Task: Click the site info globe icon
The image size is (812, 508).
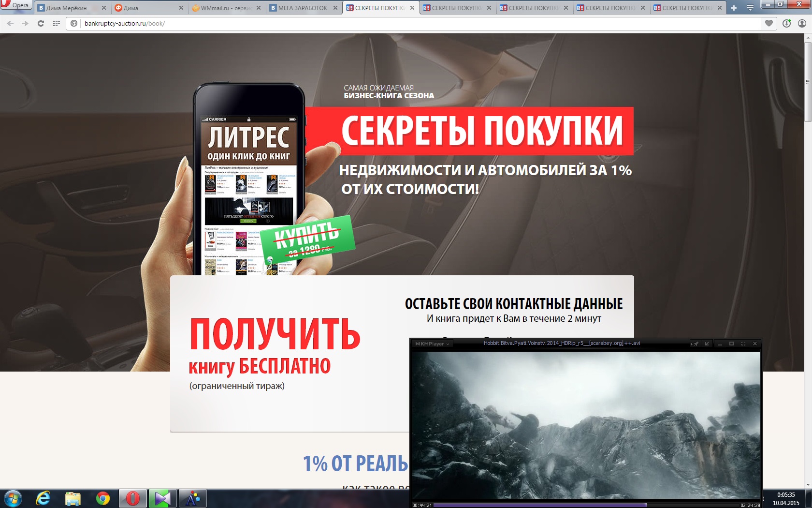Action: (74, 23)
